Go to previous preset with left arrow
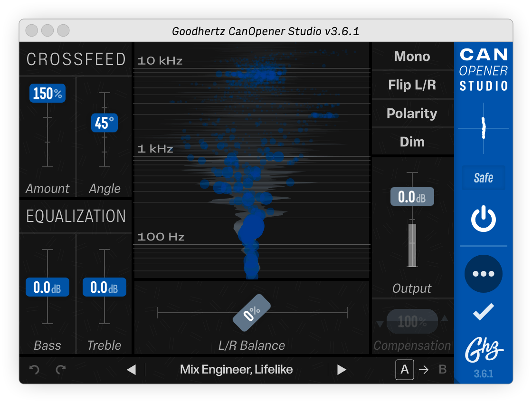The height and width of the screenshot is (403, 532). pyautogui.click(x=131, y=369)
